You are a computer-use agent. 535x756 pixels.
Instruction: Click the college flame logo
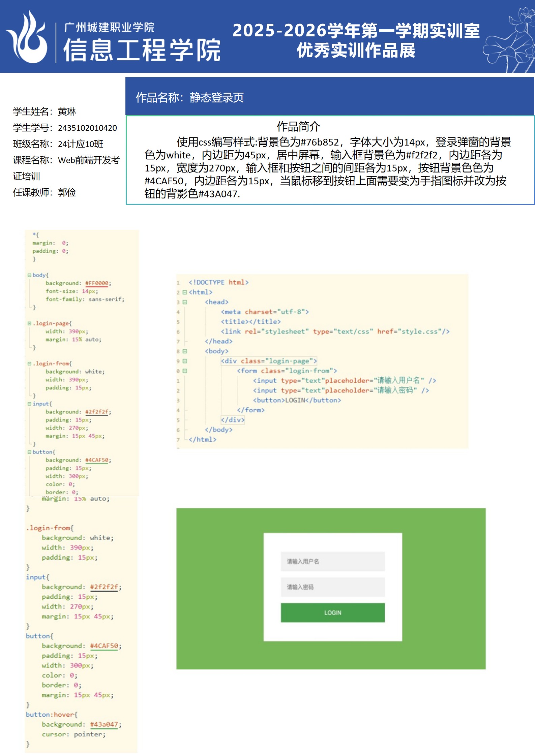point(28,38)
